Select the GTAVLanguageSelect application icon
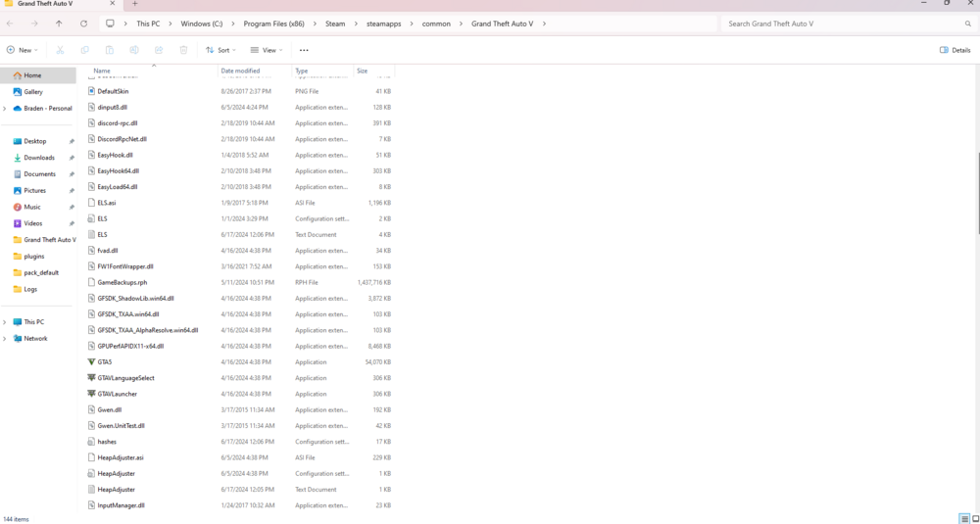 tap(92, 378)
